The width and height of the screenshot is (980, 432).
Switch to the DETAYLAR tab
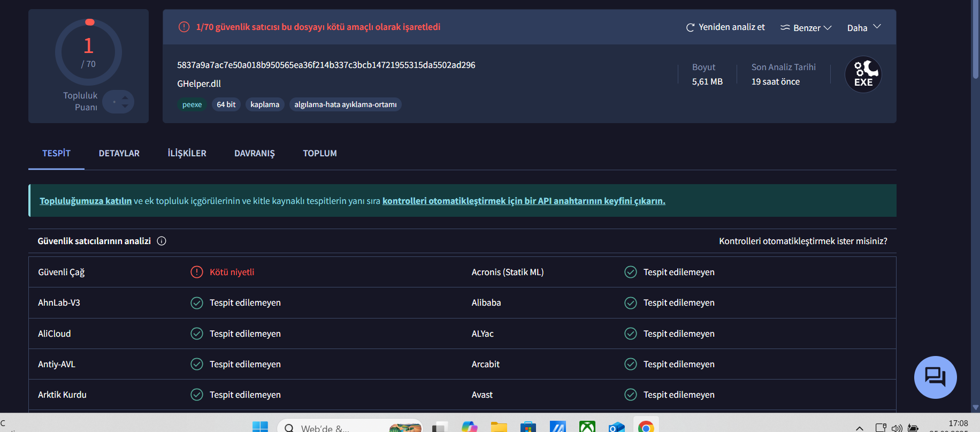[x=119, y=153]
